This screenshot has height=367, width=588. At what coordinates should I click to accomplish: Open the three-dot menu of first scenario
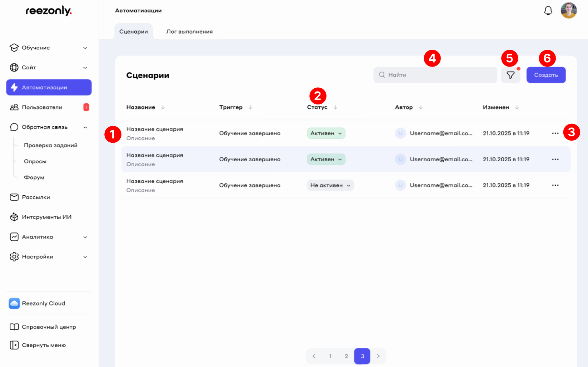click(x=555, y=133)
